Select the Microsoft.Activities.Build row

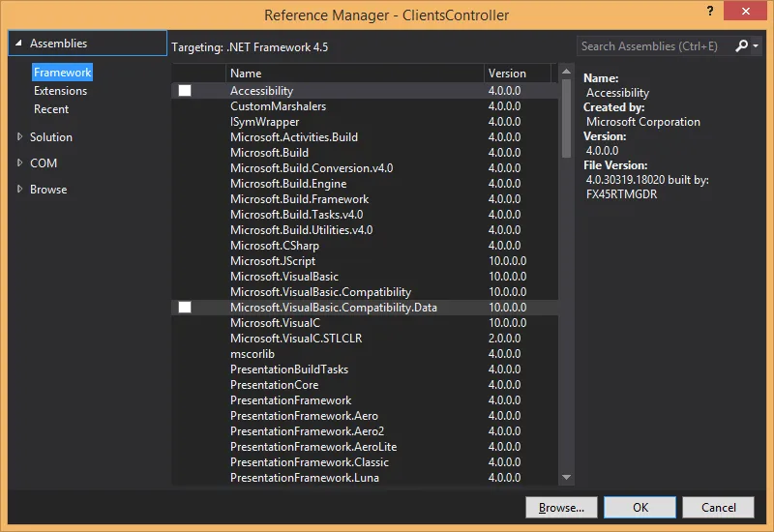pyautogui.click(x=365, y=136)
